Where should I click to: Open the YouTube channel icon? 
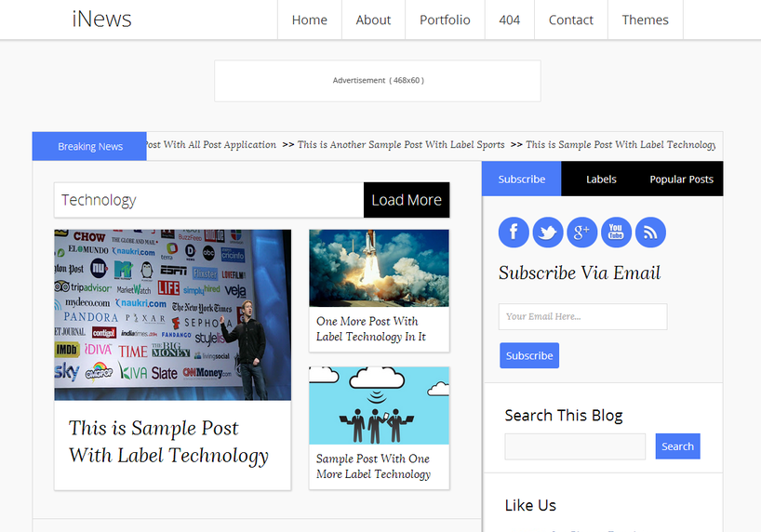tap(616, 233)
